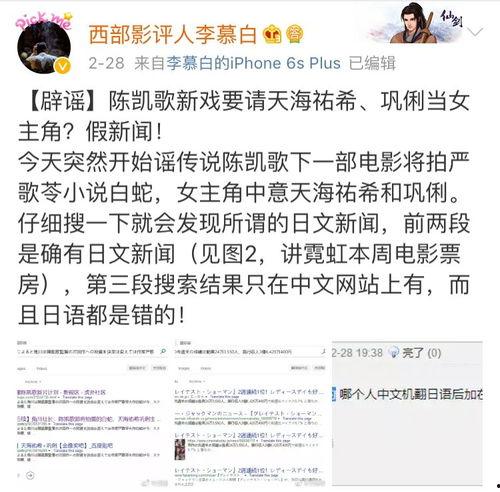Open second Japanese search-results thumbnail
The height and width of the screenshot is (492, 500).
[250, 413]
